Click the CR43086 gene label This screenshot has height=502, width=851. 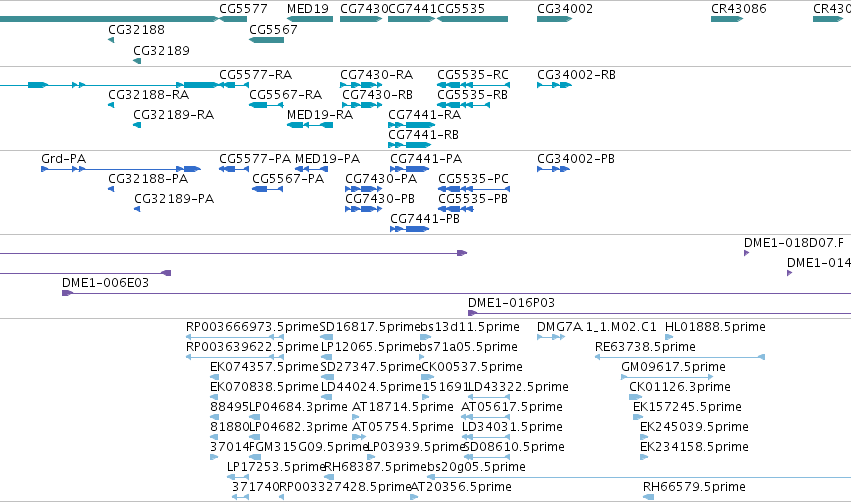pyautogui.click(x=739, y=9)
